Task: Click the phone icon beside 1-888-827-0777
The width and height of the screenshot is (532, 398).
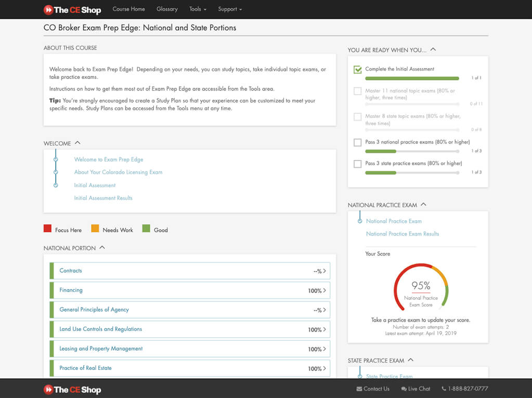Action: click(x=444, y=389)
